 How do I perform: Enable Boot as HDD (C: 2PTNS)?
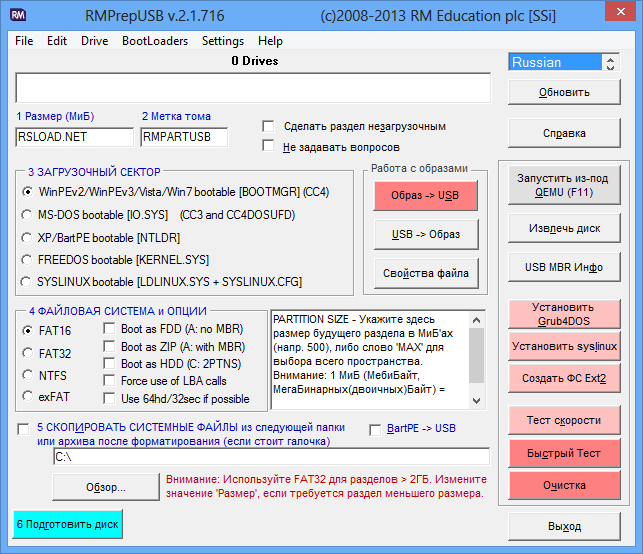tap(109, 363)
